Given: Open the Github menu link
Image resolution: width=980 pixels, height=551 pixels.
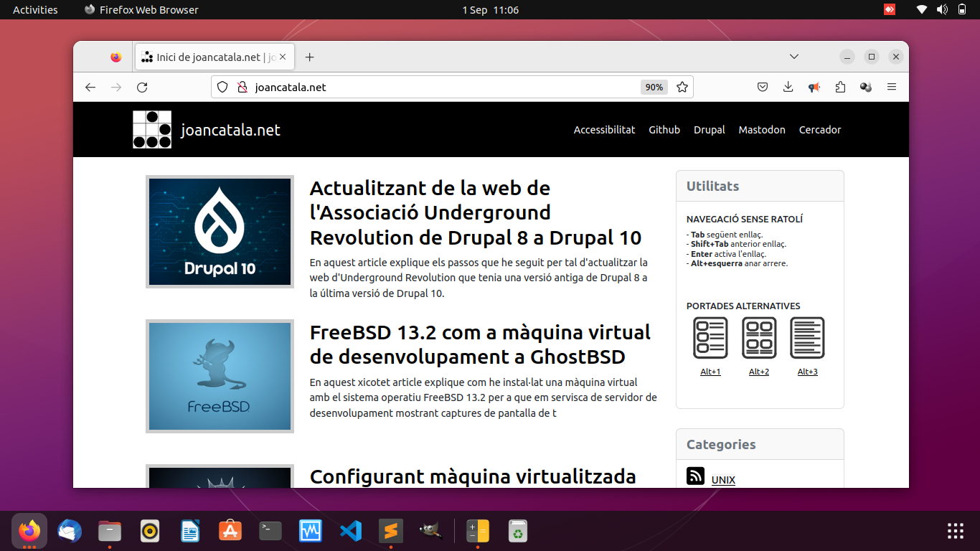Looking at the screenshot, I should [x=664, y=130].
